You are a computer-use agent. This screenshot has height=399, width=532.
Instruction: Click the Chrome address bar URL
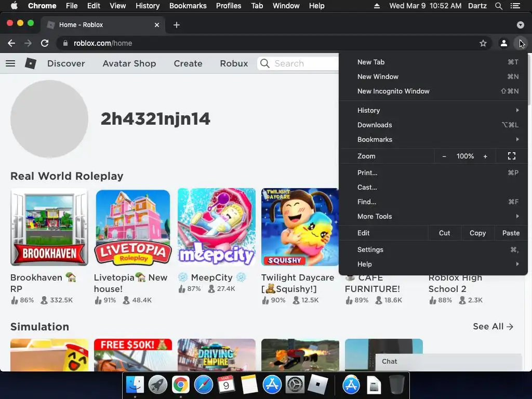[103, 43]
